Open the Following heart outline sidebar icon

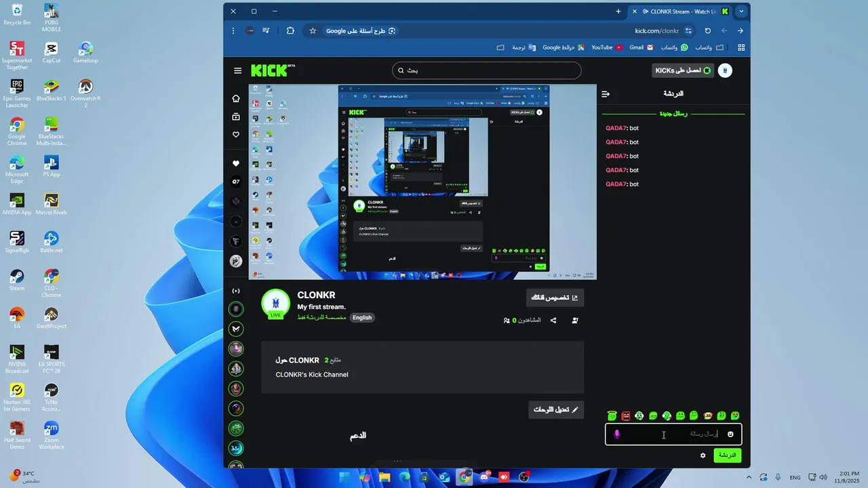(x=236, y=135)
